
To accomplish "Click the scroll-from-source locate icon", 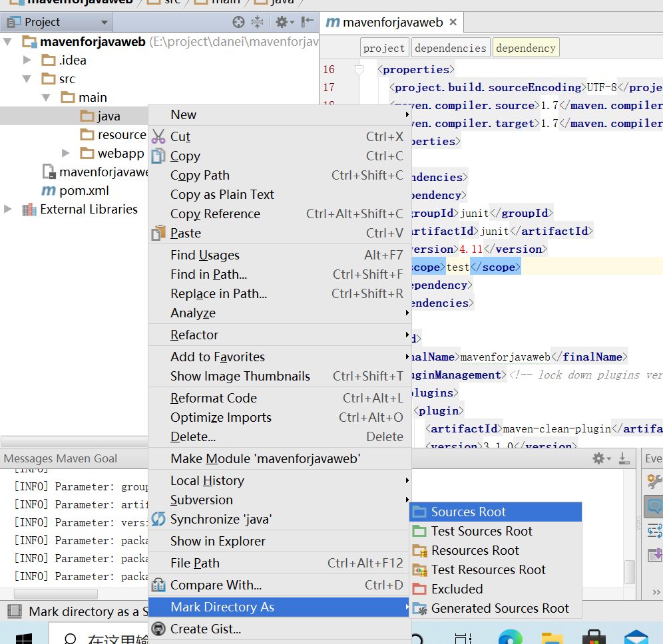I will click(238, 22).
